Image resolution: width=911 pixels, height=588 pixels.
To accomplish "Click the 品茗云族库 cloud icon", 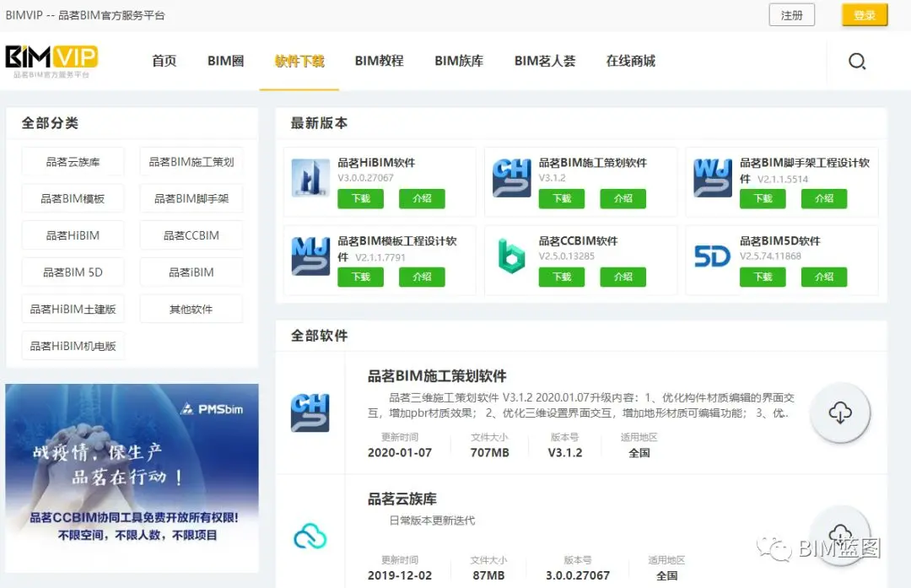I will pyautogui.click(x=310, y=536).
